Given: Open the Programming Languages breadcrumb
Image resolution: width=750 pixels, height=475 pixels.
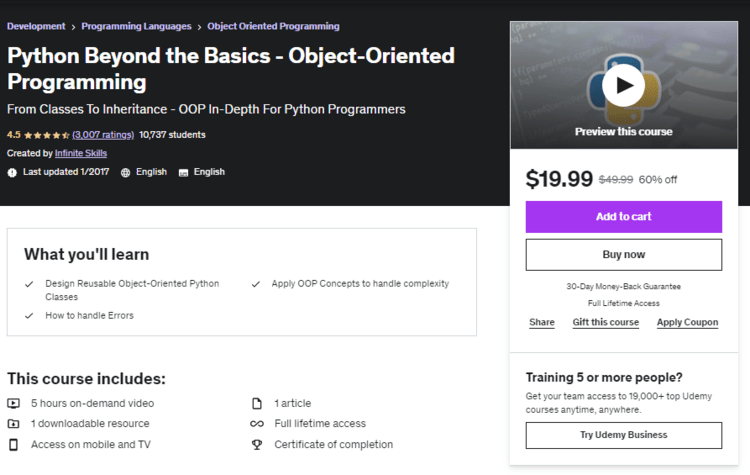Looking at the screenshot, I should coord(136,26).
